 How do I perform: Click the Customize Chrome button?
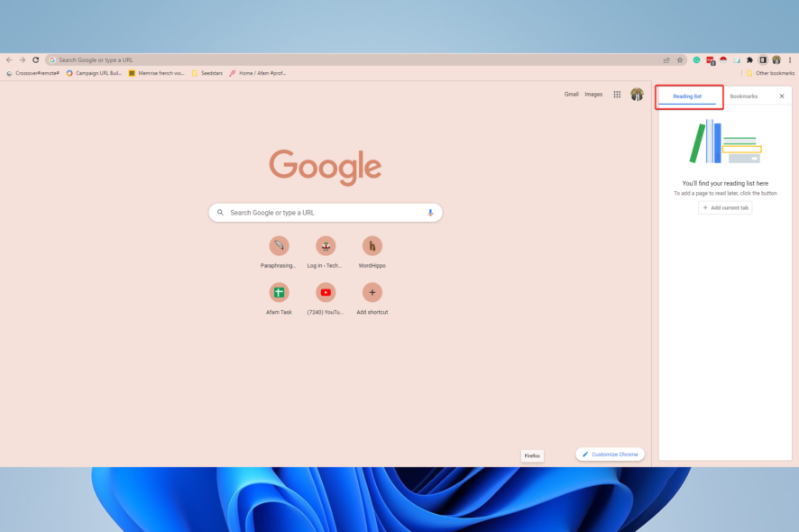click(x=610, y=454)
